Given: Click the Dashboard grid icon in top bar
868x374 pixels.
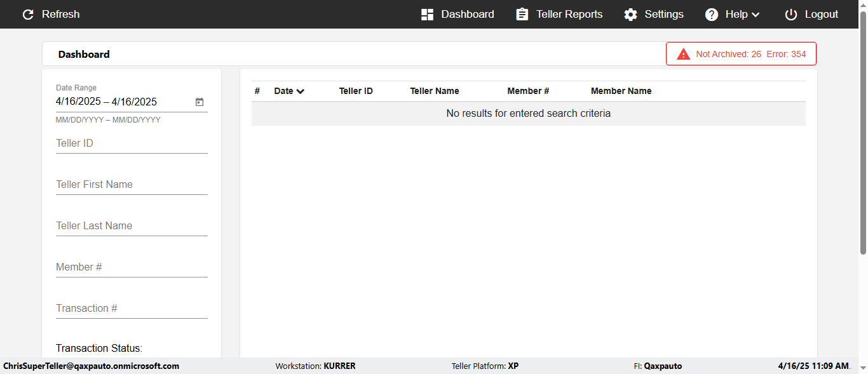Looking at the screenshot, I should coord(427,14).
